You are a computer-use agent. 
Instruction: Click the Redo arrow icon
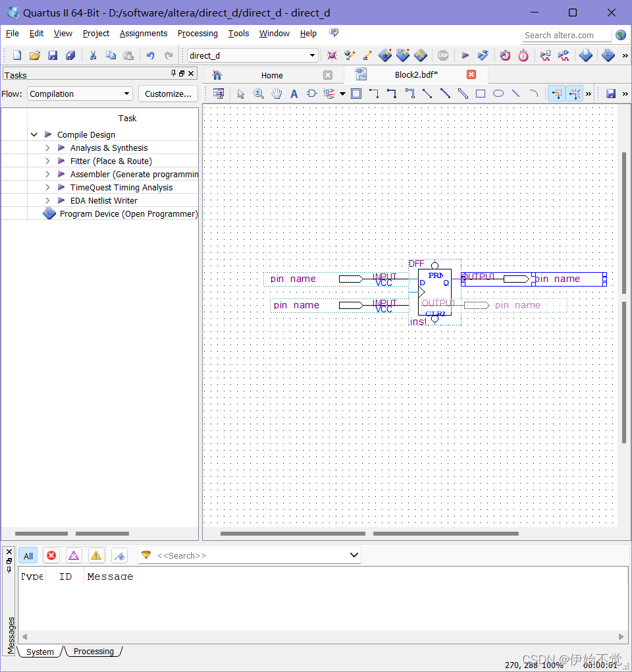(169, 55)
